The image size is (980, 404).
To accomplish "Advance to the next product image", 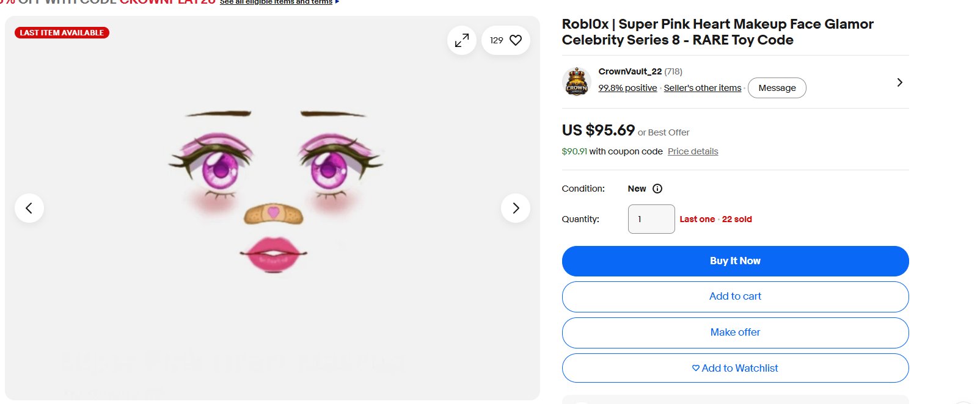I will [x=516, y=208].
